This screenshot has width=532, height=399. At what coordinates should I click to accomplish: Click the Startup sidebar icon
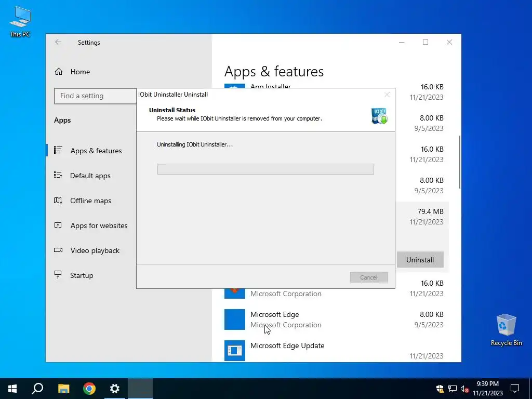click(x=58, y=275)
